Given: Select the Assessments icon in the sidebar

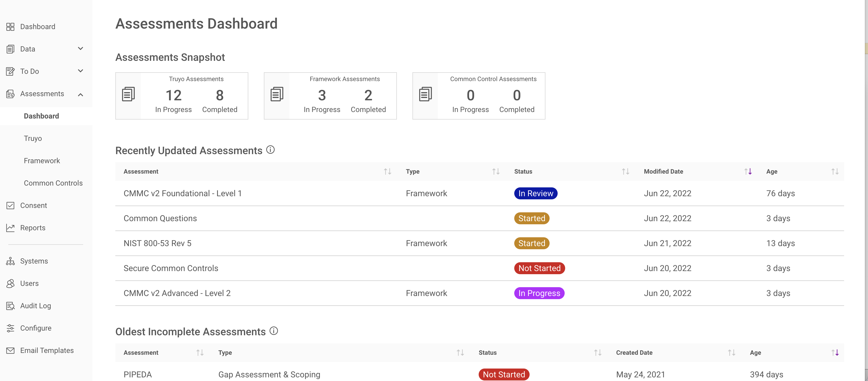Looking at the screenshot, I should (x=10, y=94).
